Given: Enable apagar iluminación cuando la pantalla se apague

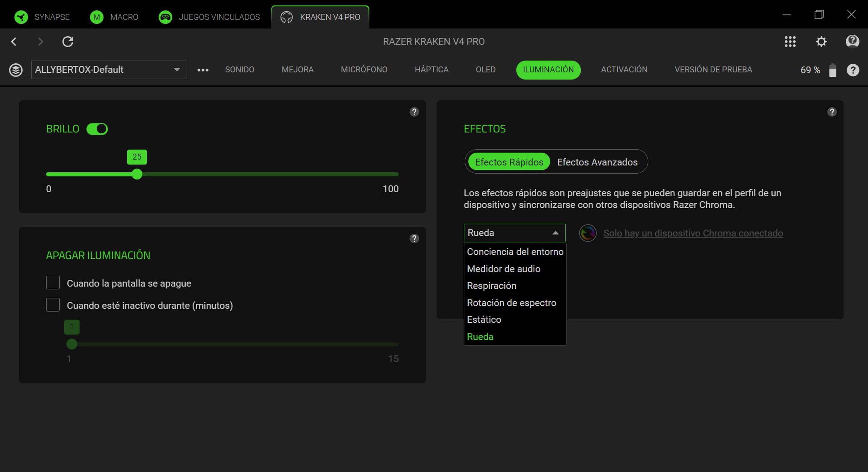Looking at the screenshot, I should (53, 283).
